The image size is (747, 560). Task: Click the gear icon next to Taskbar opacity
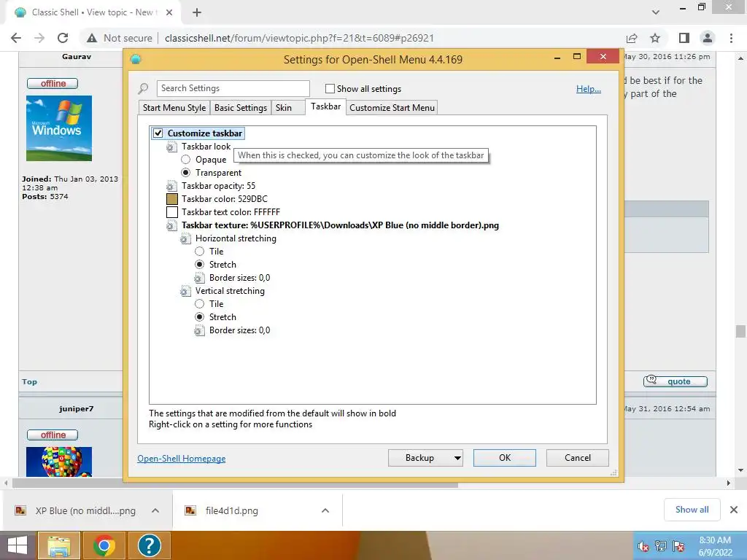171,186
